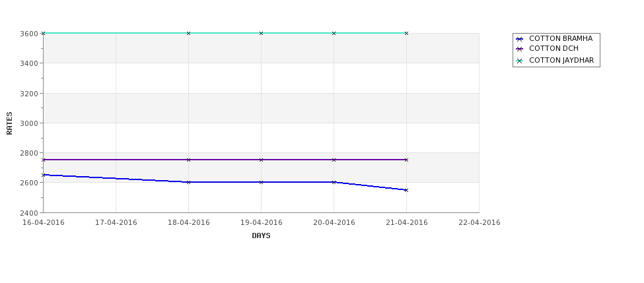Click the 17-04-2016 date axis label
The image size is (644, 283).
[x=116, y=223]
